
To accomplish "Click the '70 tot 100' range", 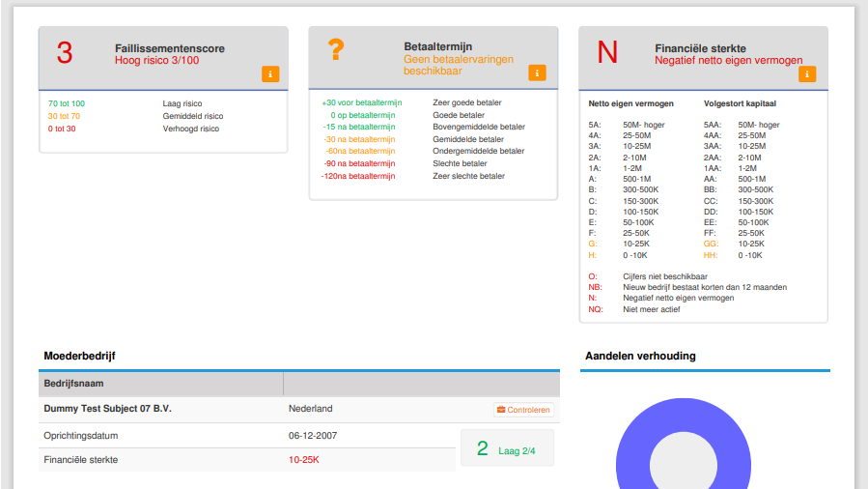I will point(67,103).
